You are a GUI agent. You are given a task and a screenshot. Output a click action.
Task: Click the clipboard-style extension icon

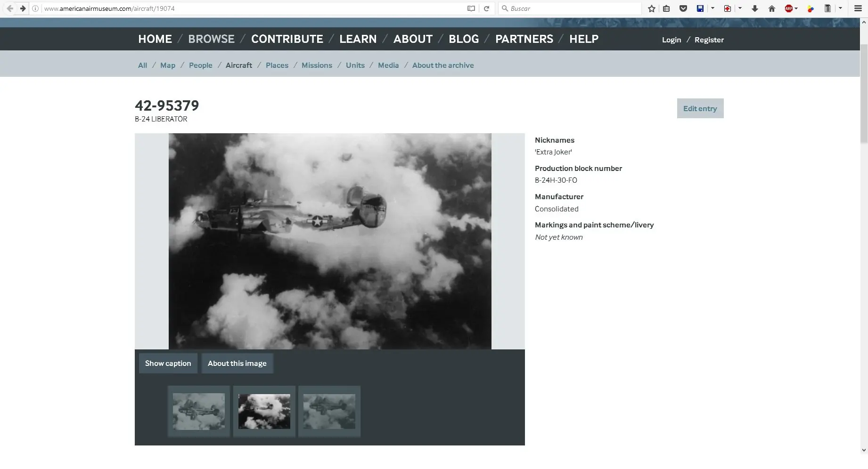tap(827, 8)
